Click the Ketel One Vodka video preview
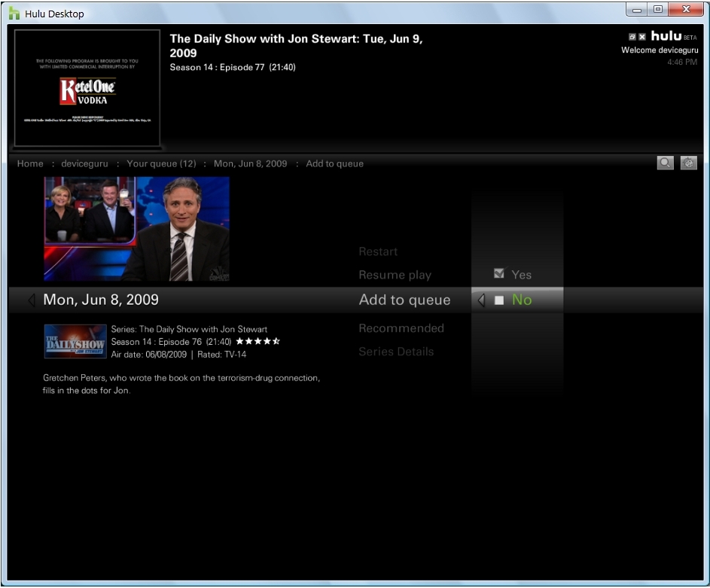This screenshot has width=710, height=588. (x=87, y=88)
